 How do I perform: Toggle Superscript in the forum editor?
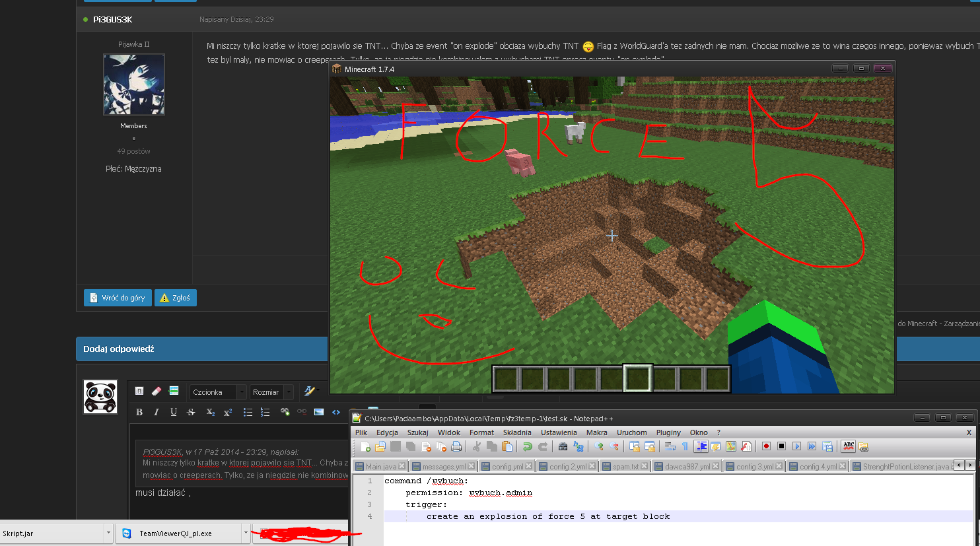pyautogui.click(x=228, y=412)
